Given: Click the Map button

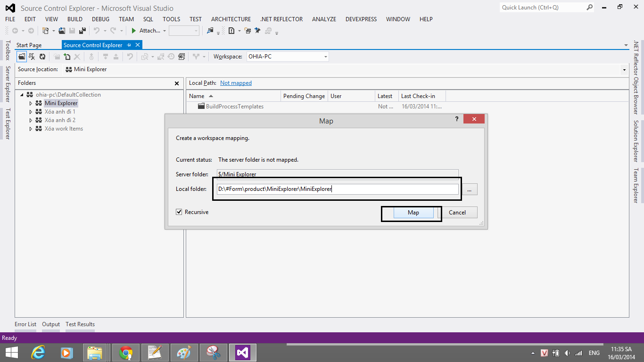Looking at the screenshot, I should point(413,213).
